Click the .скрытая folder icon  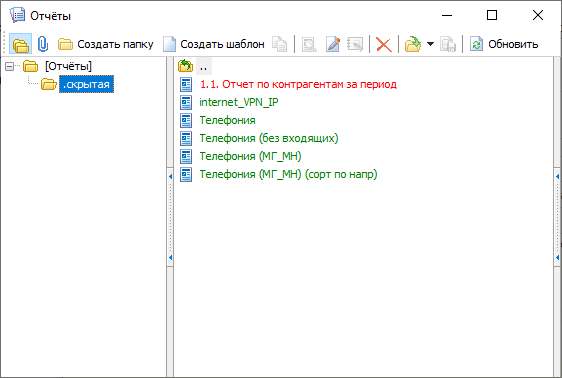click(48, 84)
